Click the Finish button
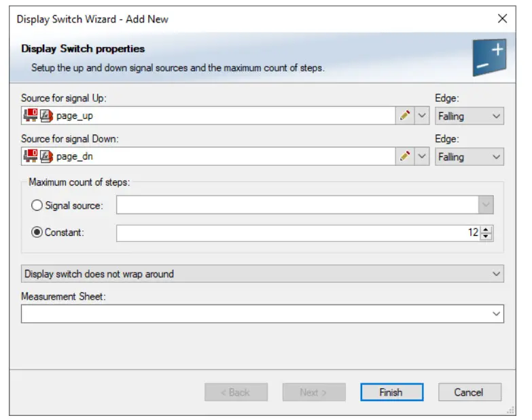This screenshot has height=420, width=532. (x=391, y=392)
